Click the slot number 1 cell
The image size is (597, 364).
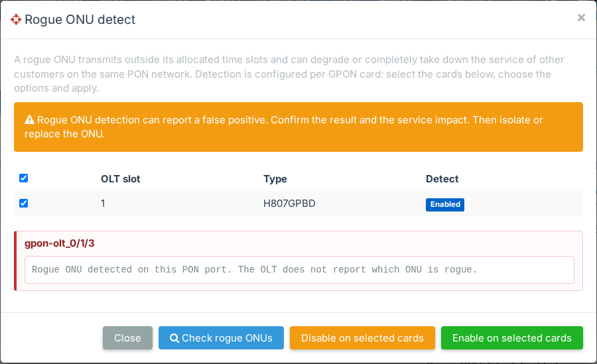pyautogui.click(x=103, y=204)
